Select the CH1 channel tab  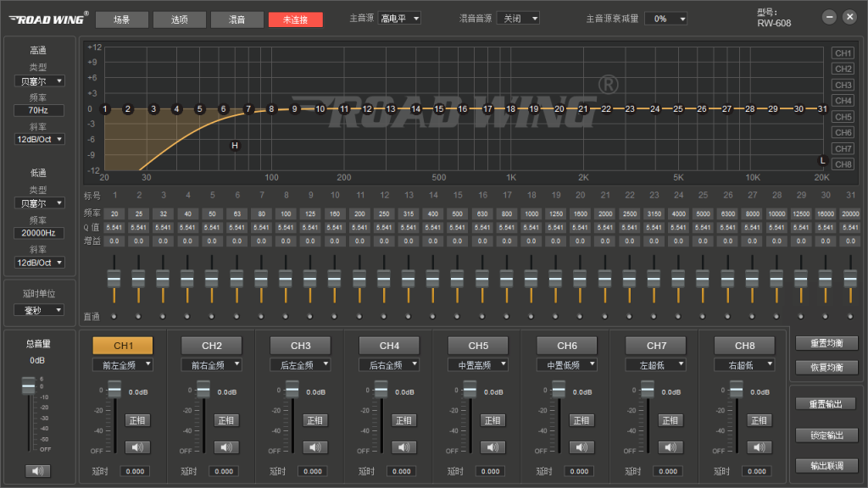coord(123,346)
